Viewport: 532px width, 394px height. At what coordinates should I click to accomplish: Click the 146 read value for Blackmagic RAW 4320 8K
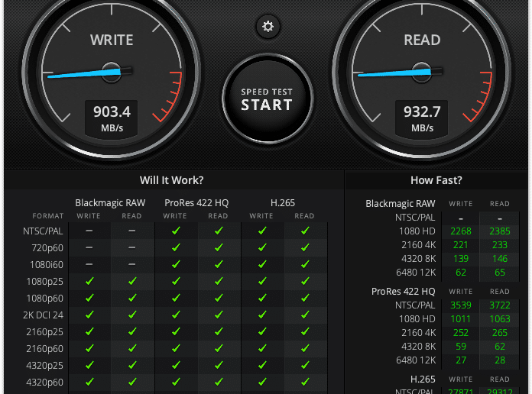500,259
